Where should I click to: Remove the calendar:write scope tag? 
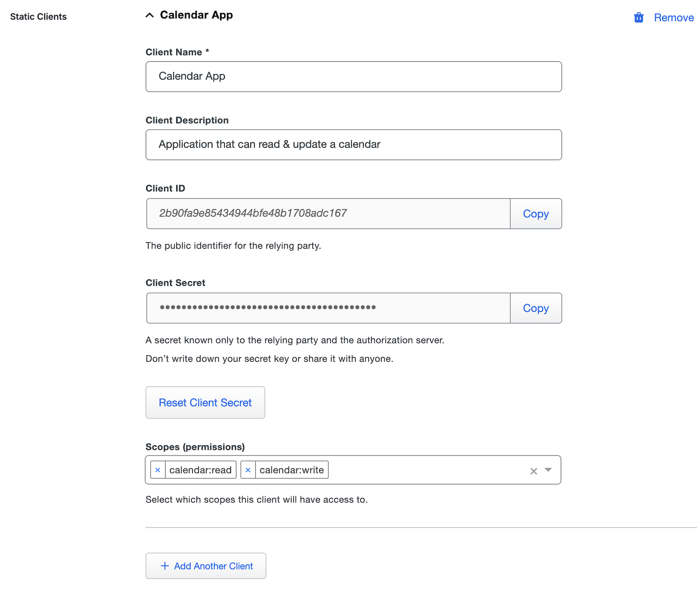point(248,470)
